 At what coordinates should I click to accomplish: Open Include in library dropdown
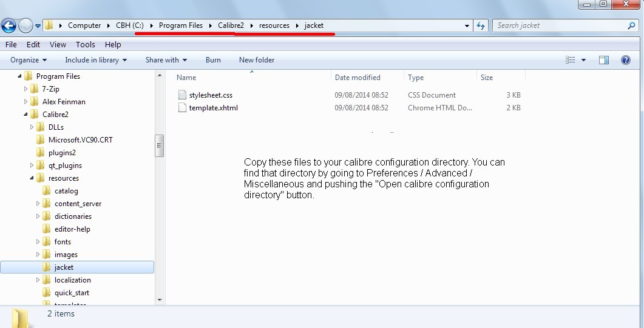96,60
